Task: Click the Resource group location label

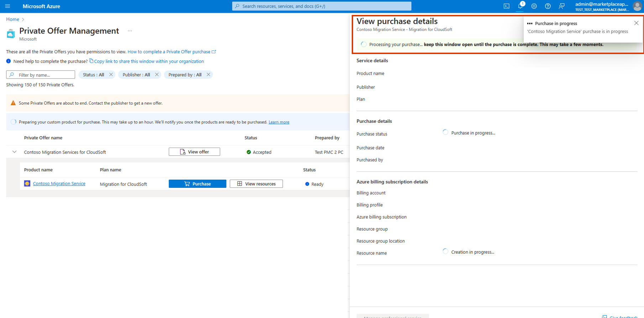Action: 381,241
